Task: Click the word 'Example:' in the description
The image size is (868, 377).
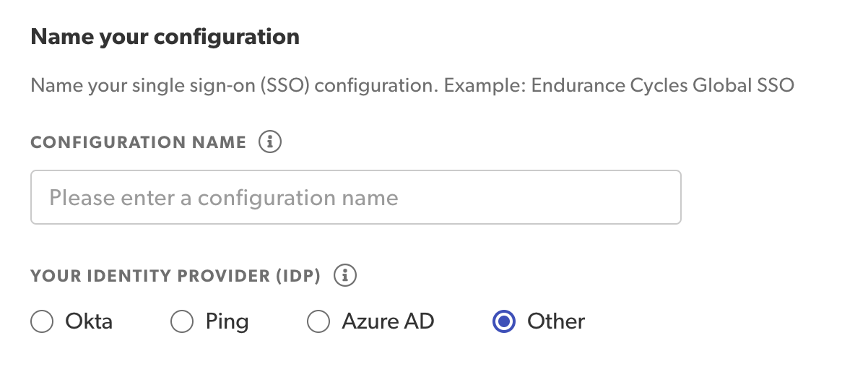Action: pyautogui.click(x=485, y=86)
